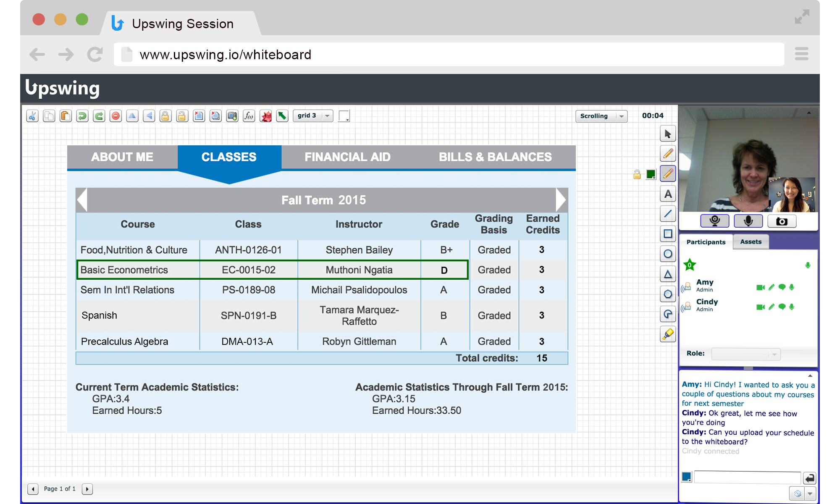Select the straight line tool
Viewport: 840px width, 504px height.
tap(668, 214)
